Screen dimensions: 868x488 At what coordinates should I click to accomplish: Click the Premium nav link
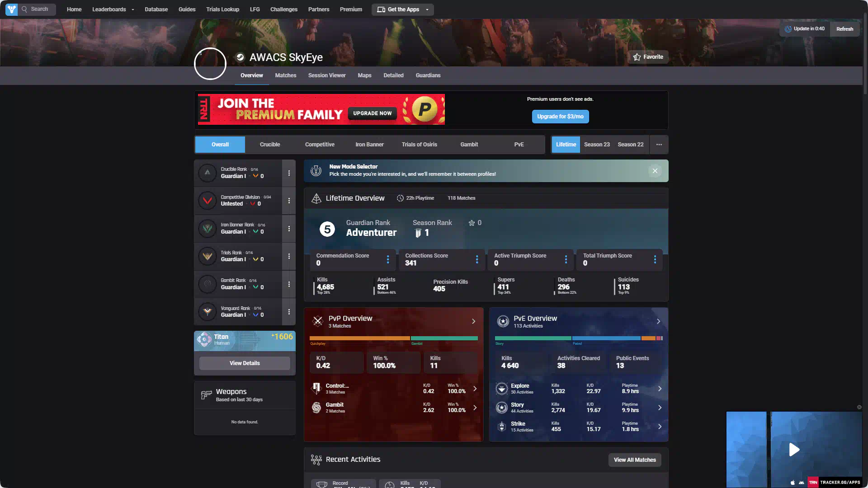click(351, 9)
